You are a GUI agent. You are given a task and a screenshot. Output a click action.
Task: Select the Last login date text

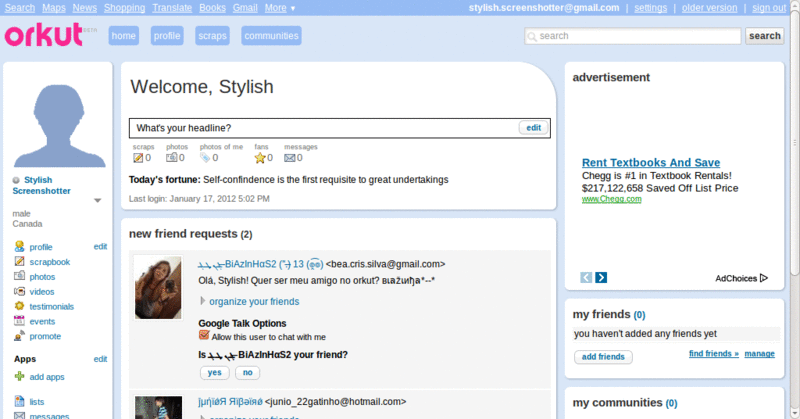(x=199, y=199)
